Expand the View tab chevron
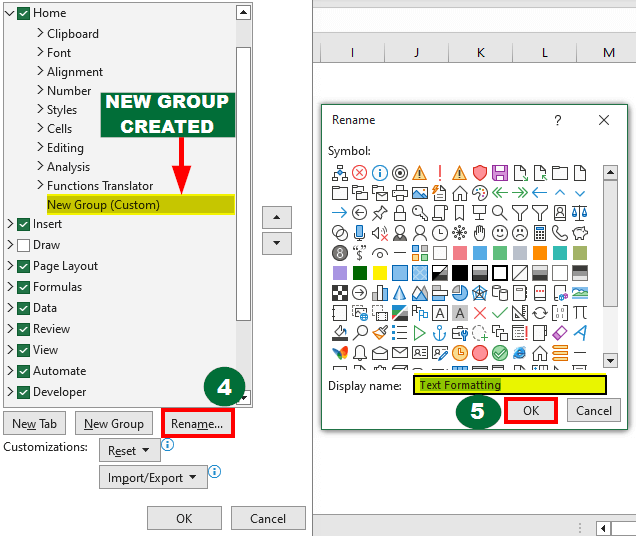 (x=11, y=350)
